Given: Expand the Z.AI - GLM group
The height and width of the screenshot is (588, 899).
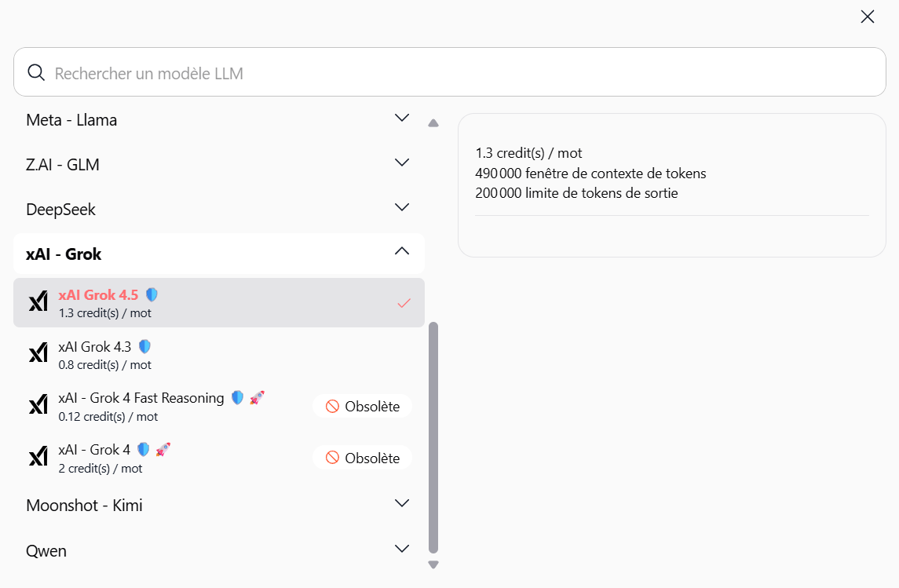Looking at the screenshot, I should 219,165.
